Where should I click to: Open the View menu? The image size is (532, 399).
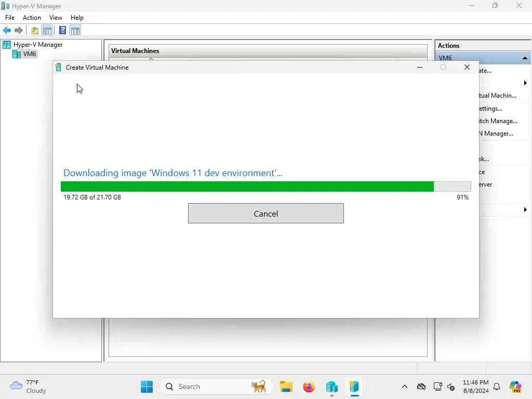(56, 18)
